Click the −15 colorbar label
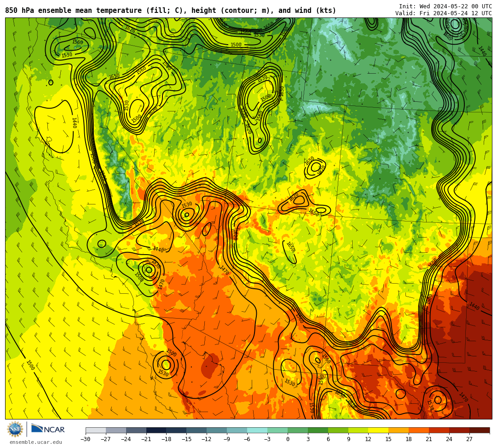The image size is (497, 448). click(187, 439)
